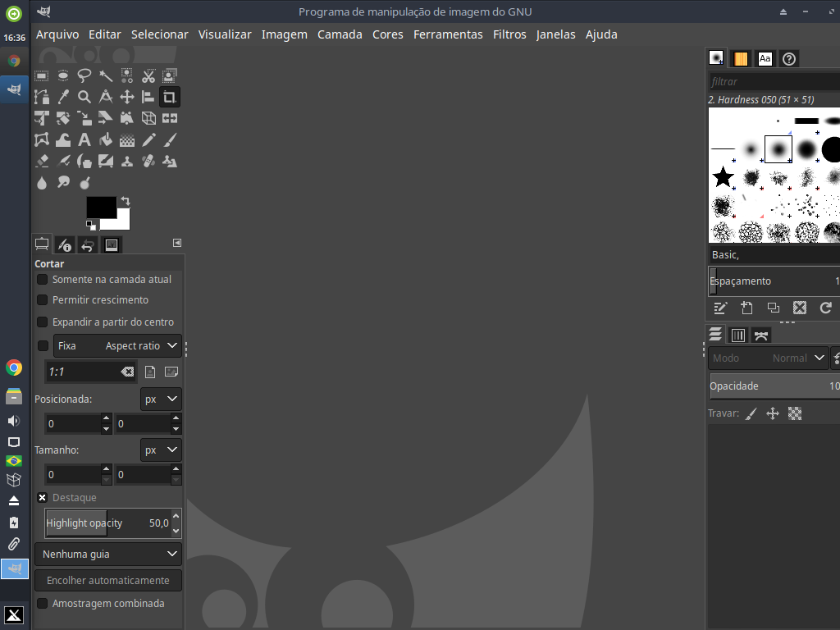The image size is (840, 630).
Task: Switch to the Undo History tab
Action: pyautogui.click(x=87, y=245)
